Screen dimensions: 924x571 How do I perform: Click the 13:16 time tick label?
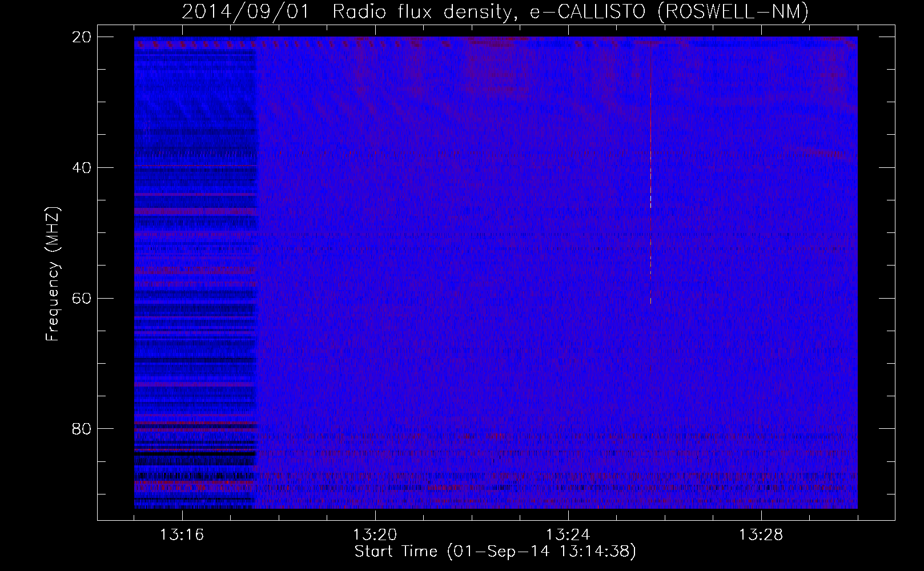[x=182, y=535]
